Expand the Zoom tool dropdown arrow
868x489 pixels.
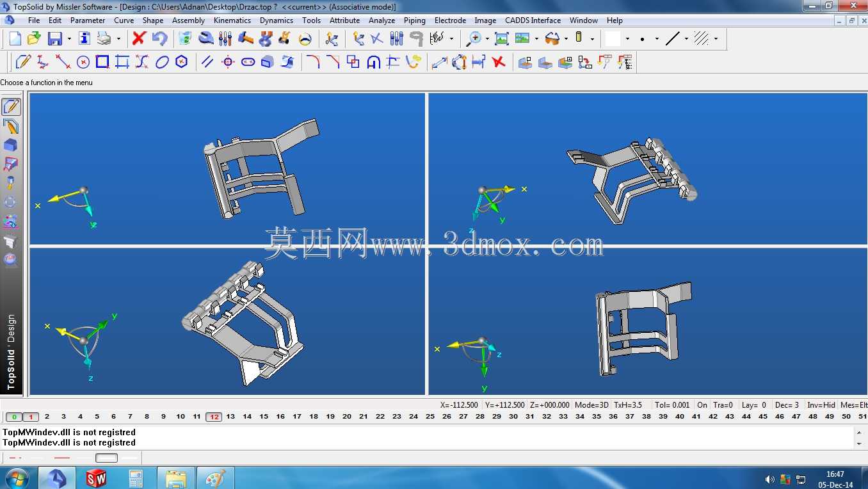click(487, 39)
